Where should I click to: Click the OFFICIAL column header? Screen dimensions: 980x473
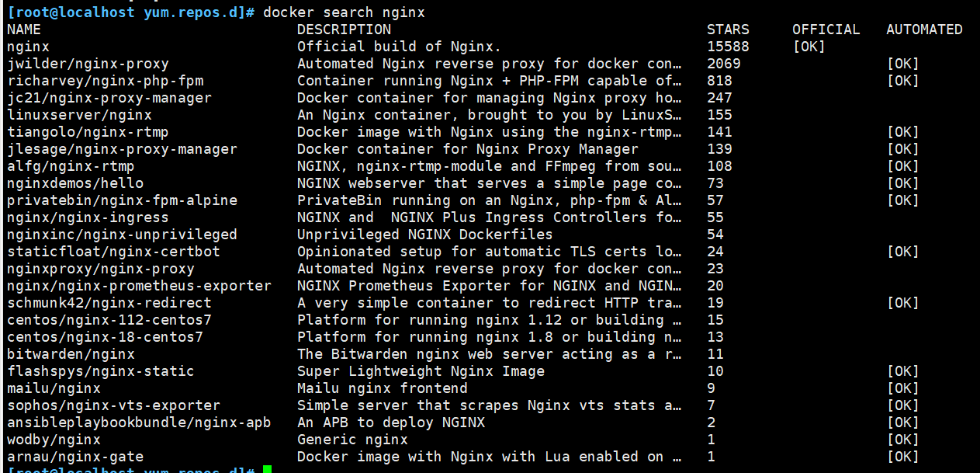pos(826,30)
